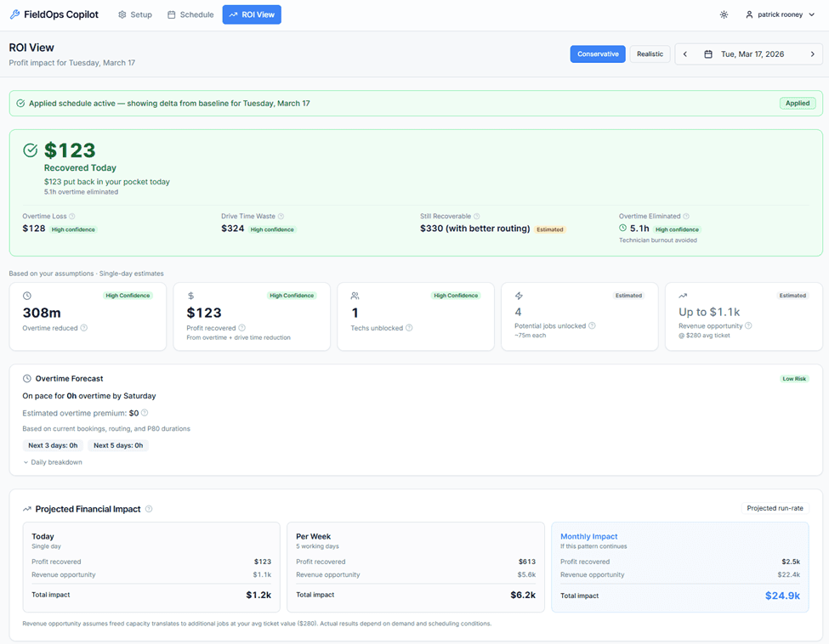Open the patrick rooney account dropdown

[780, 14]
